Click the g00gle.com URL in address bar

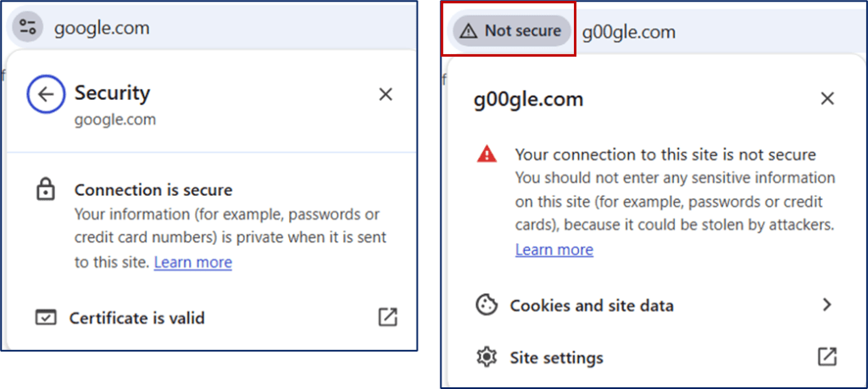tap(628, 32)
